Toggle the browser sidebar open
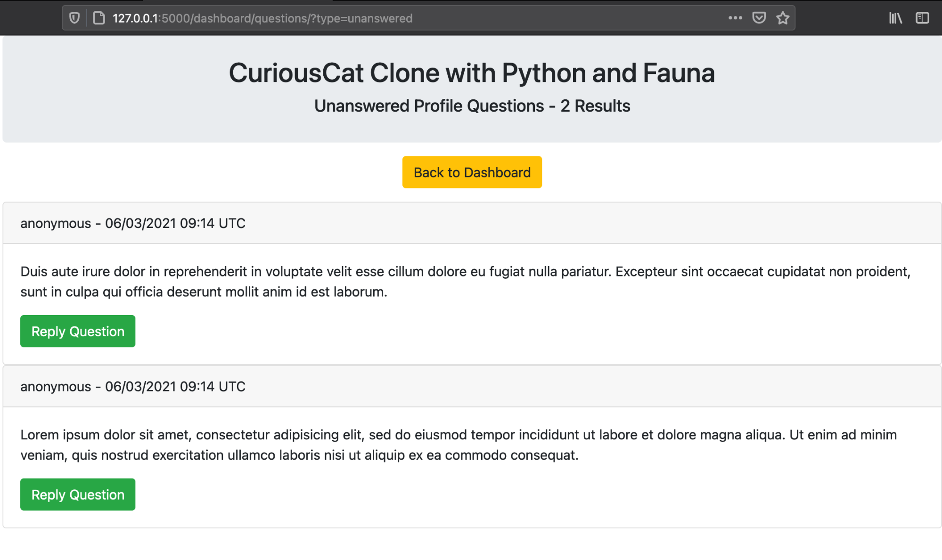Screen dimensions: 942x560 point(922,18)
